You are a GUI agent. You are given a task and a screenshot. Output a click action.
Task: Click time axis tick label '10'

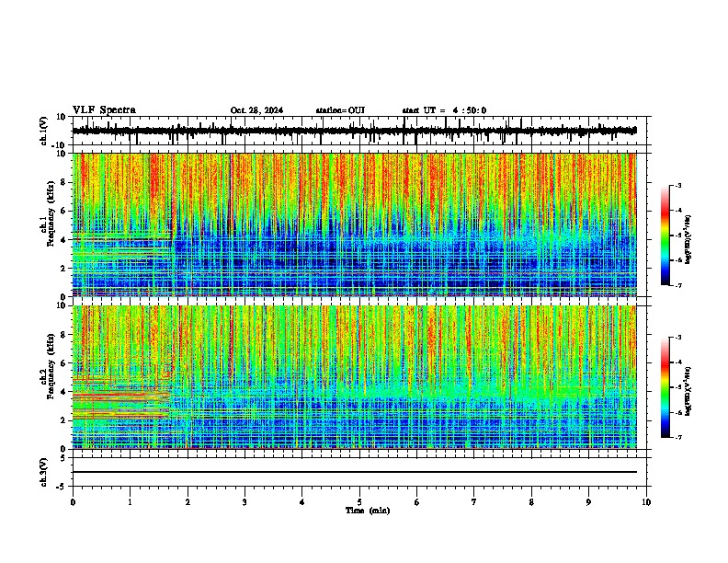[x=646, y=502]
